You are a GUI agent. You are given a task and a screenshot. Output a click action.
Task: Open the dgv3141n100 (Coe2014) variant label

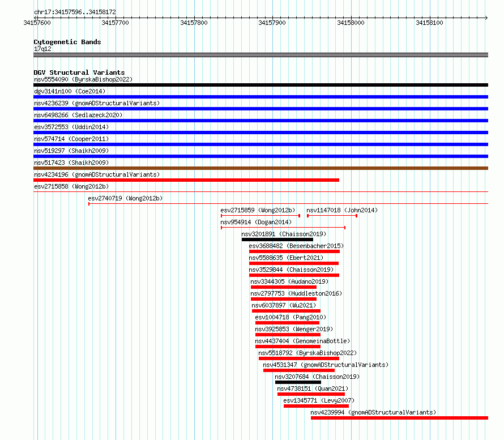pyautogui.click(x=70, y=91)
